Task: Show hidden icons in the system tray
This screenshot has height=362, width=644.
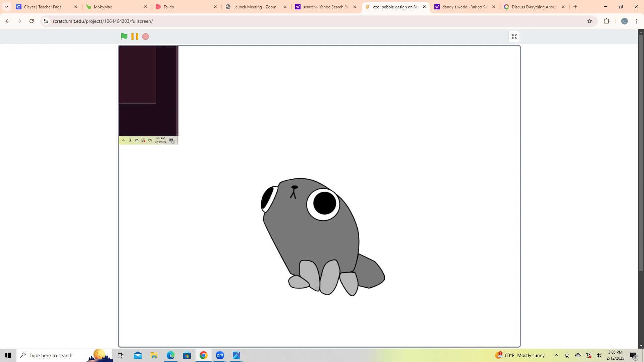Action: [x=556, y=355]
